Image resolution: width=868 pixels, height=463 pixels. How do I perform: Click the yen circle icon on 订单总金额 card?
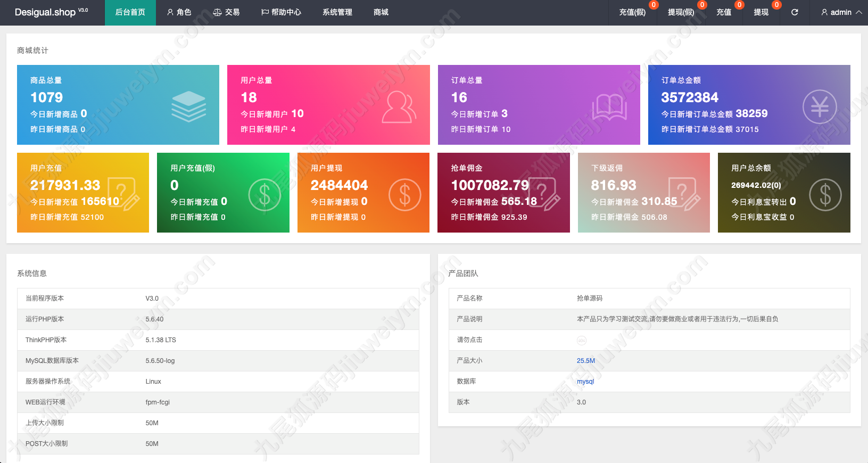tap(820, 107)
